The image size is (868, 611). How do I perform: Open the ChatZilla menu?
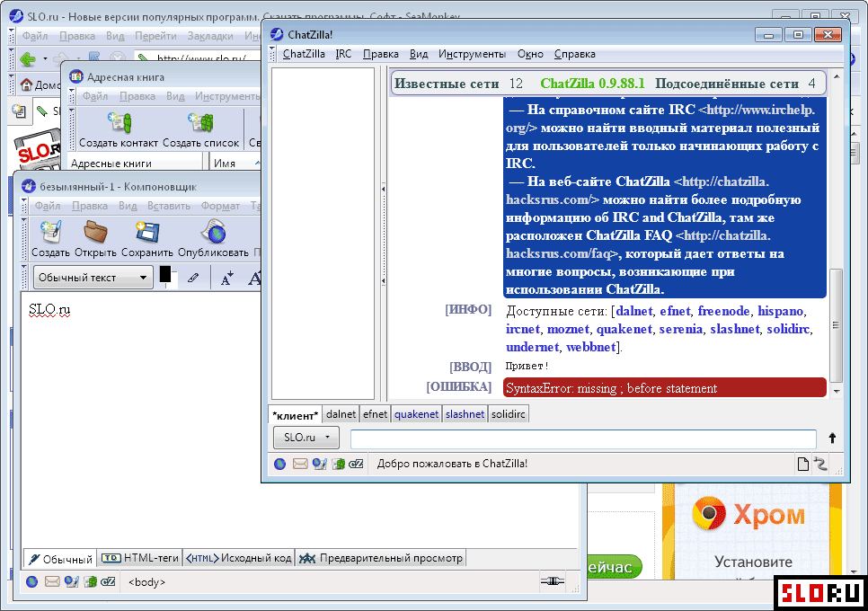[304, 54]
